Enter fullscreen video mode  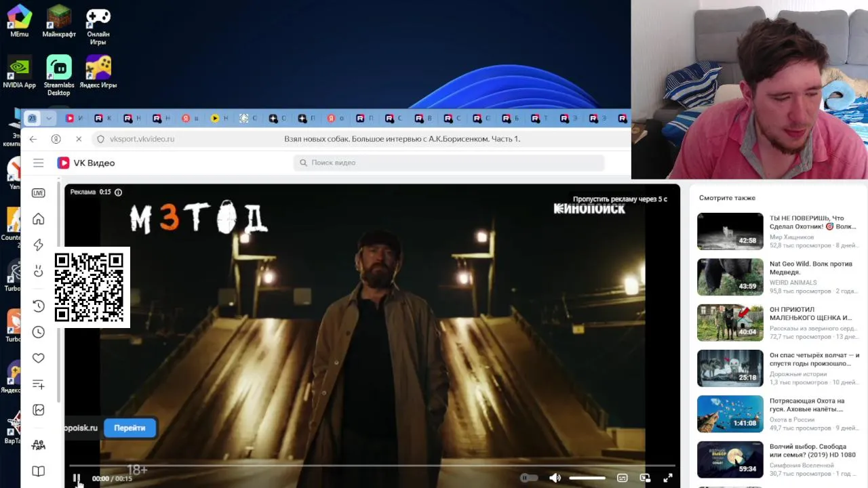668,478
